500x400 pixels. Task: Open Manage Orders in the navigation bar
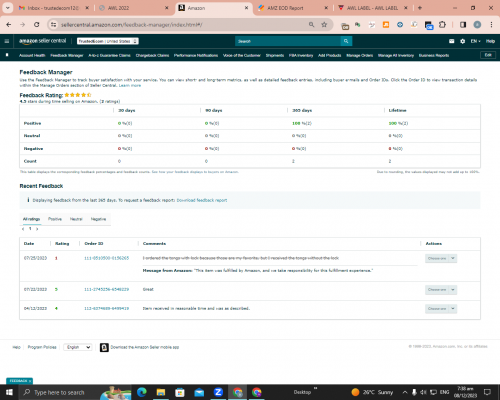[x=360, y=55]
